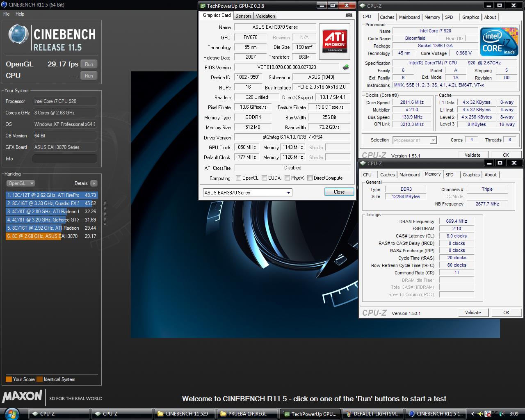
Task: Click the TechPowerUp GPU-Z title bar icon
Action: (203, 6)
